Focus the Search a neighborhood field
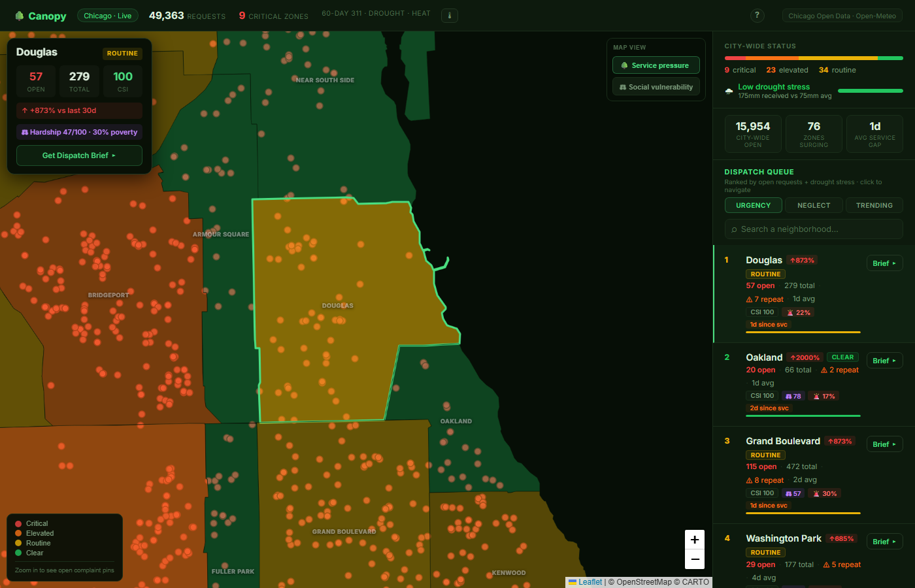Screen dimensions: 915x588 click(x=814, y=229)
